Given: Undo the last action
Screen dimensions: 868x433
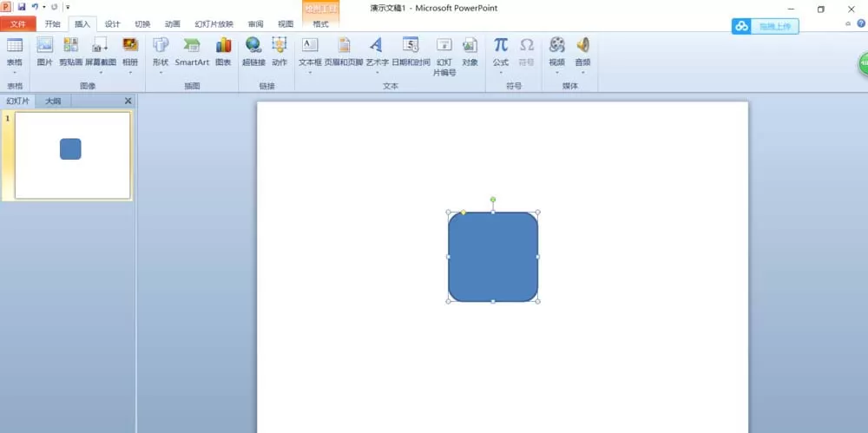Looking at the screenshot, I should point(35,7).
